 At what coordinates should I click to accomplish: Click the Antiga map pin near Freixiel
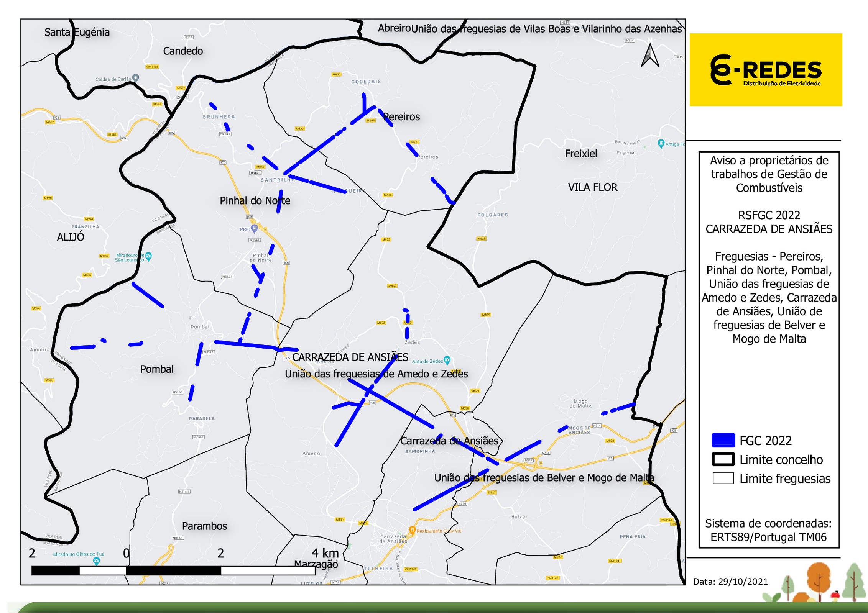[661, 144]
